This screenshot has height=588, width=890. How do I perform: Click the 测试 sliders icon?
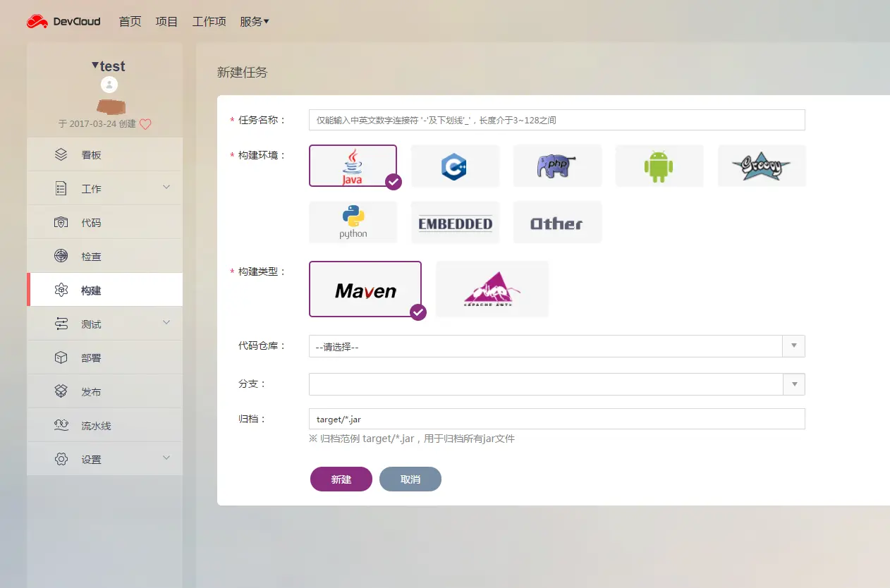point(61,324)
